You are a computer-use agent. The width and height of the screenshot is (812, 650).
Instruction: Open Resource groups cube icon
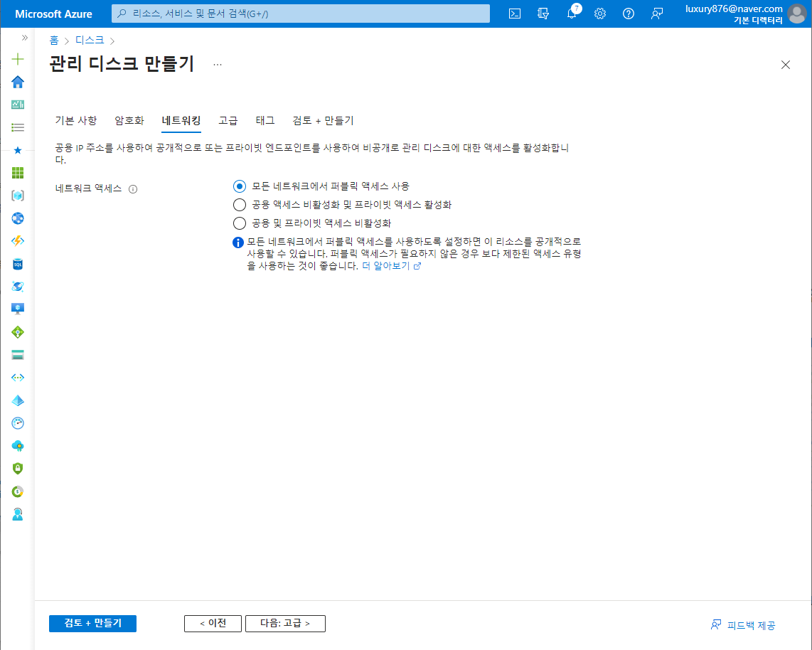coord(18,196)
